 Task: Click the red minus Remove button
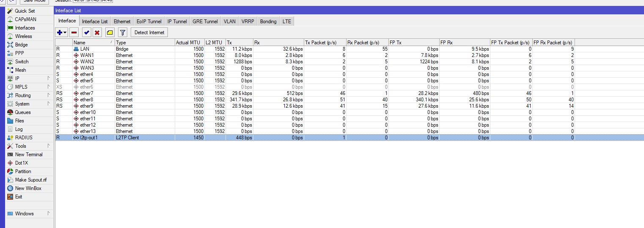74,33
